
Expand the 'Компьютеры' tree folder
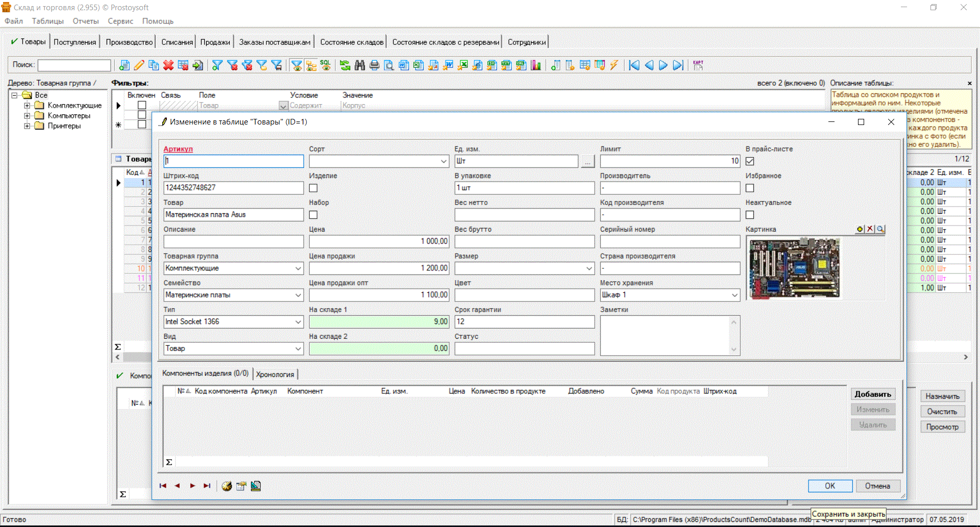27,116
